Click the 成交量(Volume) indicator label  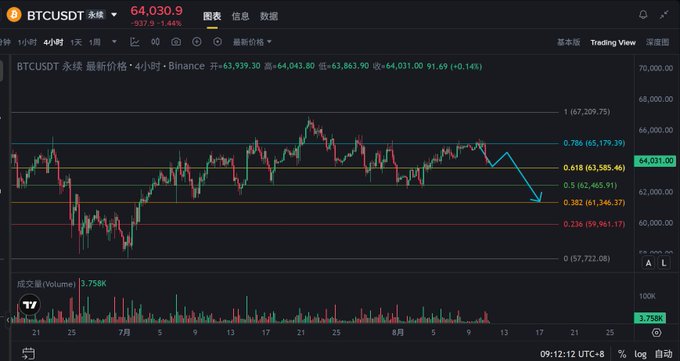(x=46, y=284)
